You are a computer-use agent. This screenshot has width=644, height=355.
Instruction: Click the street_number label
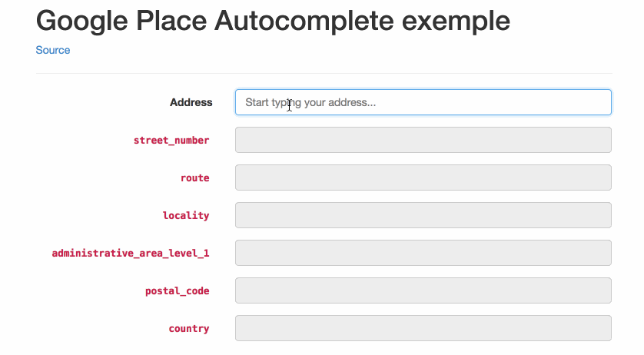(171, 140)
